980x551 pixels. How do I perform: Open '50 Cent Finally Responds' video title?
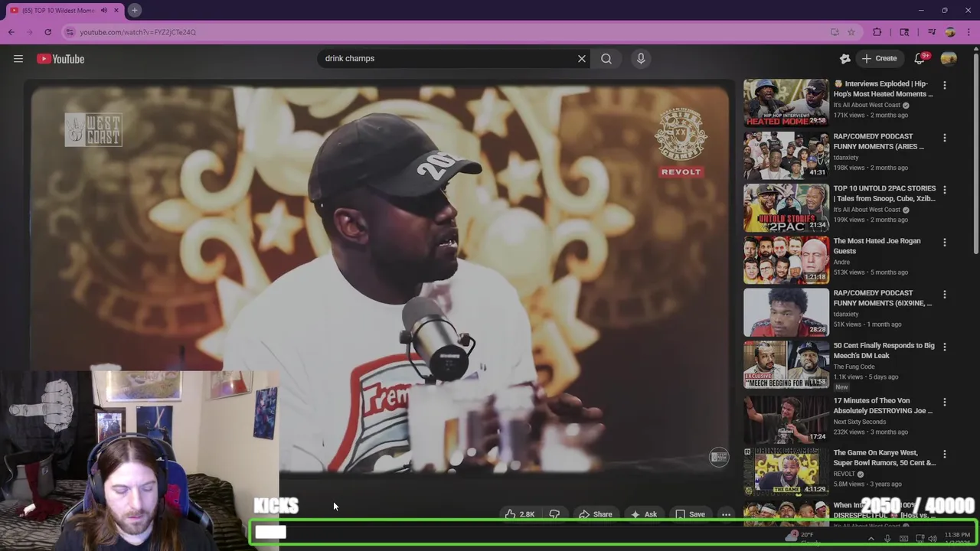pyautogui.click(x=884, y=350)
